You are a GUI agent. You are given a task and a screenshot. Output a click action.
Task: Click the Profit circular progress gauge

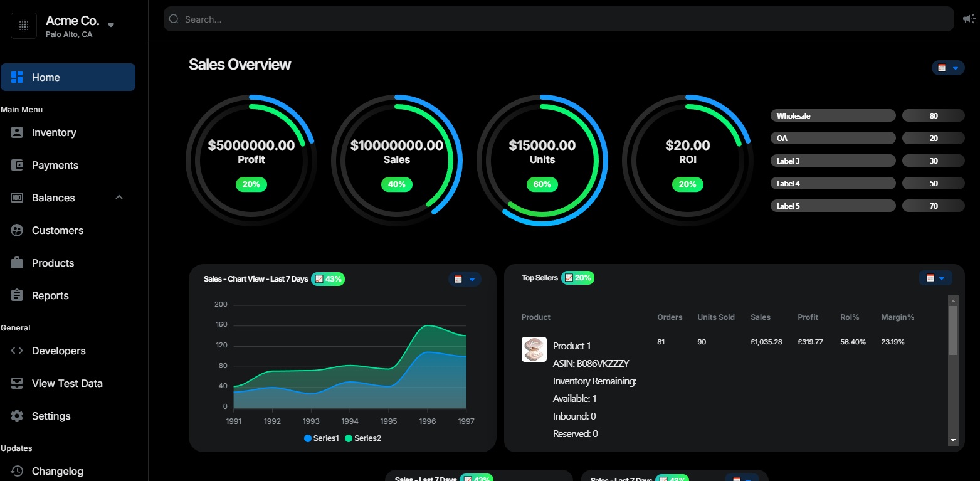251,161
